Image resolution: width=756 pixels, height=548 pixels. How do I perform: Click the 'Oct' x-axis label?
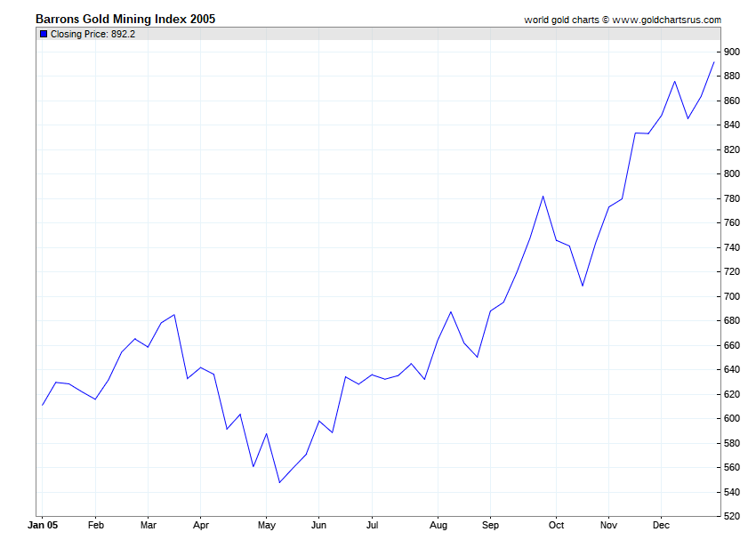click(x=556, y=525)
